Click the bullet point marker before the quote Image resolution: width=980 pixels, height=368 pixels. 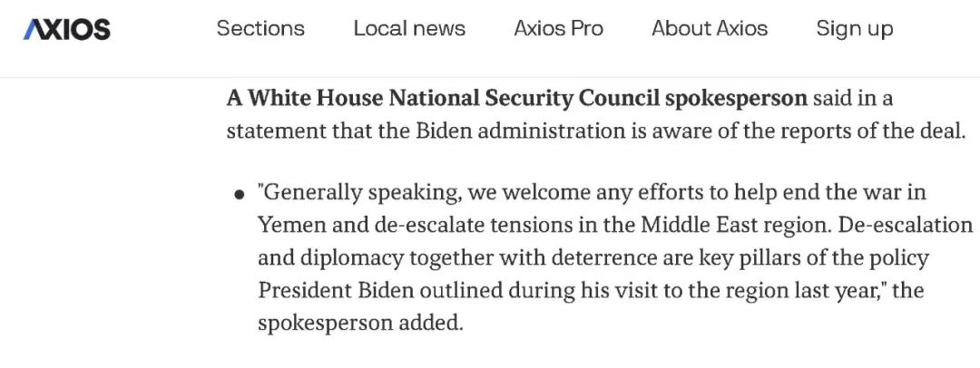(x=239, y=195)
